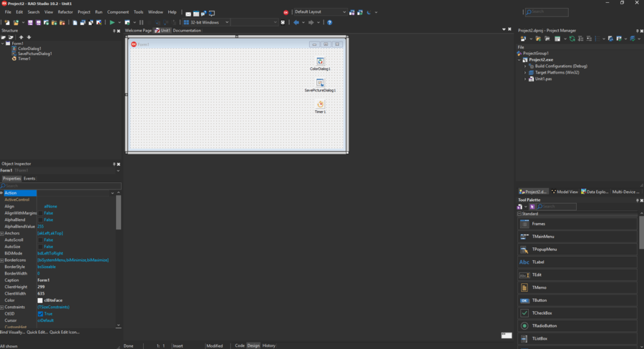Click the red account badge near Default Layout
This screenshot has height=349, width=644.
tap(286, 12)
